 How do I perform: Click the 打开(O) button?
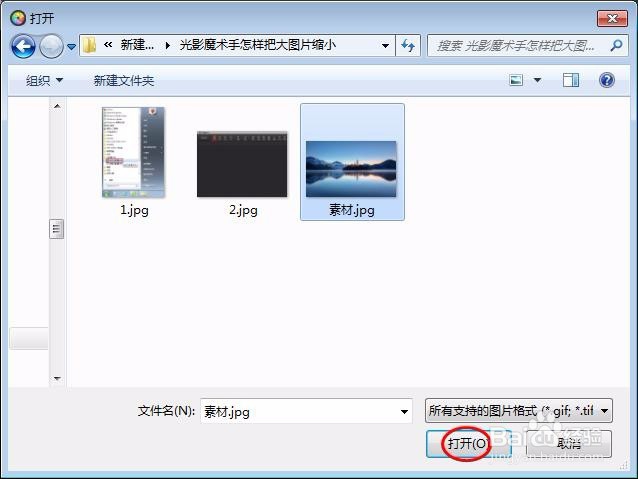pyautogui.click(x=468, y=444)
